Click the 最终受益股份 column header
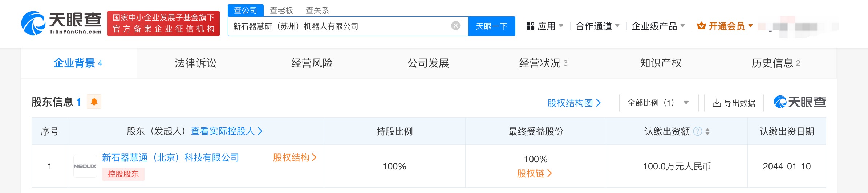868x193 pixels. pyautogui.click(x=536, y=131)
